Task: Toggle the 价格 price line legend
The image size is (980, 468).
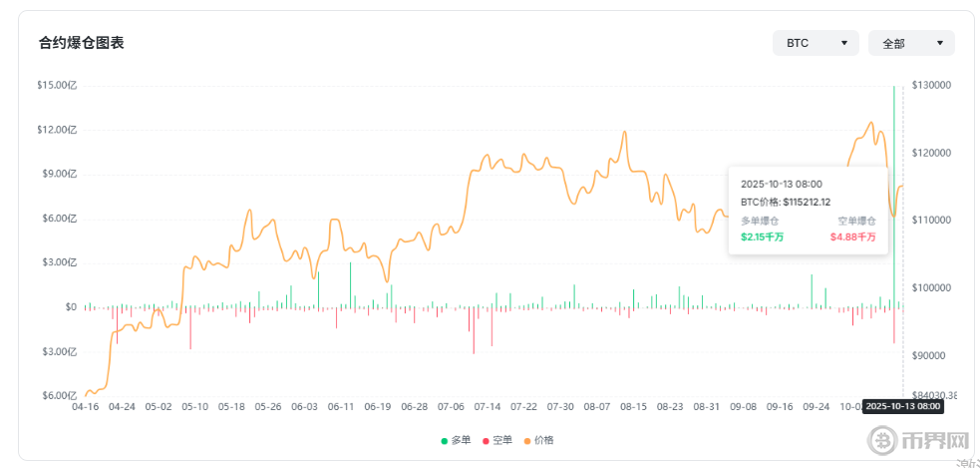Action: pyautogui.click(x=539, y=440)
